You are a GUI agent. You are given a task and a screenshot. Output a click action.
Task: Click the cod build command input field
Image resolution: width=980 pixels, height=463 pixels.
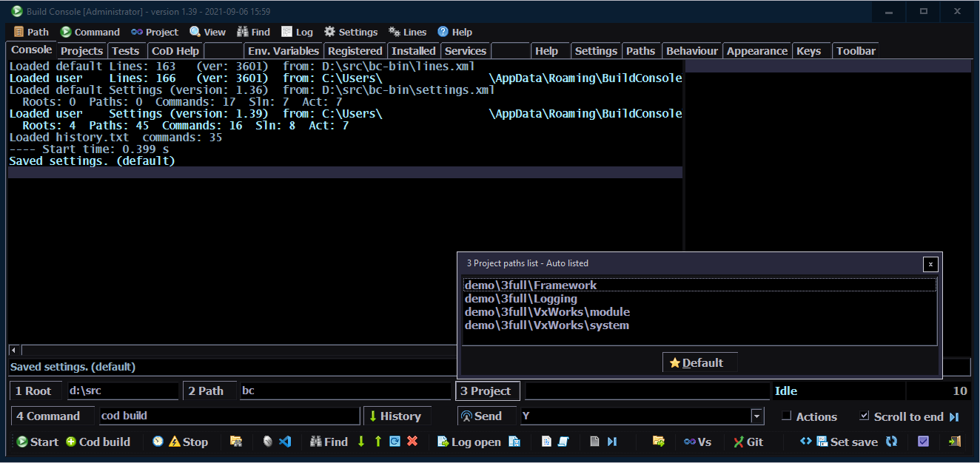229,416
